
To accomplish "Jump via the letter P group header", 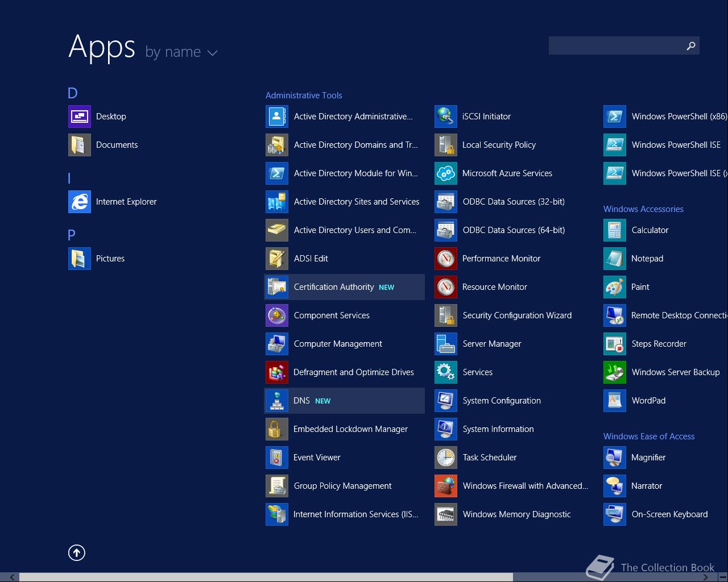I will coord(72,235).
